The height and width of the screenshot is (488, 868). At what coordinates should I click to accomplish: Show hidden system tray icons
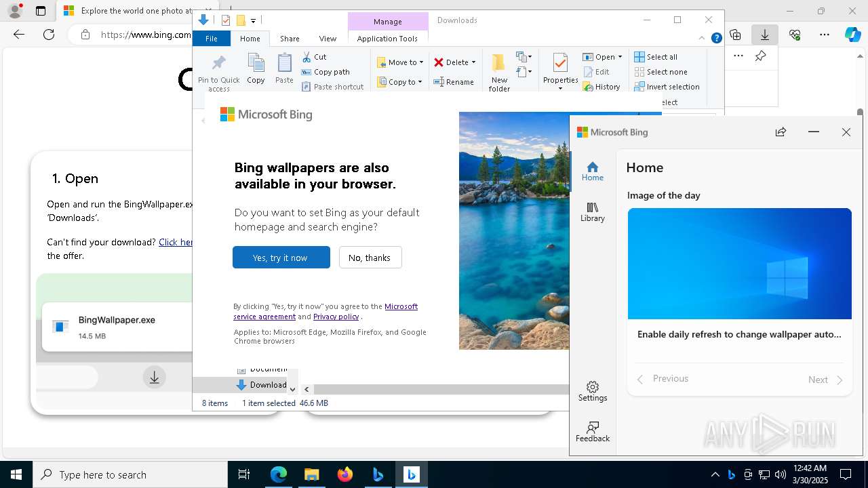(715, 474)
